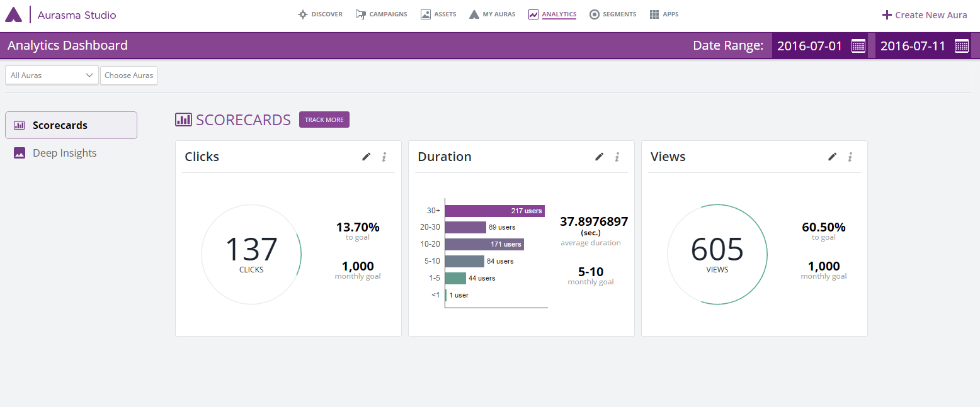
Task: Click the Aurasma logo icon
Action: (13, 14)
